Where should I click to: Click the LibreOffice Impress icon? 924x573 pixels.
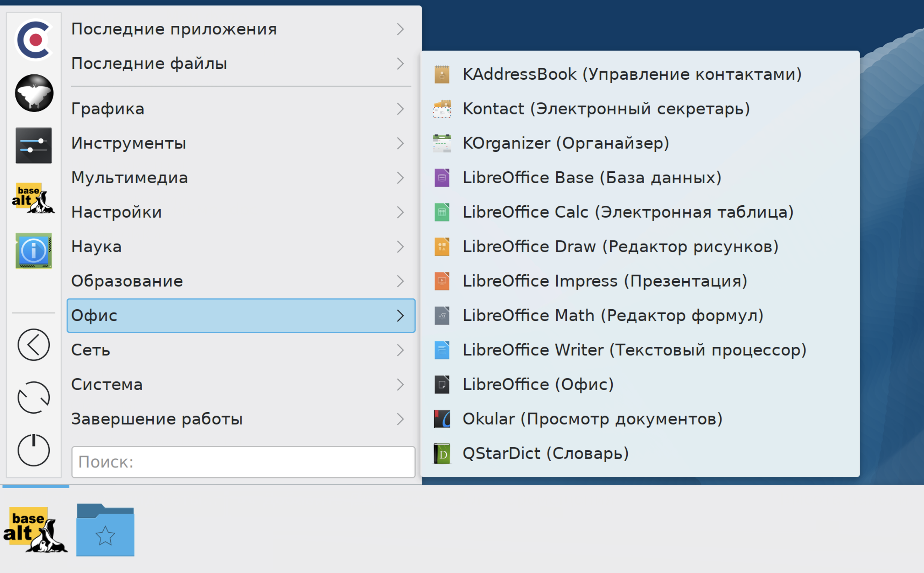442,281
